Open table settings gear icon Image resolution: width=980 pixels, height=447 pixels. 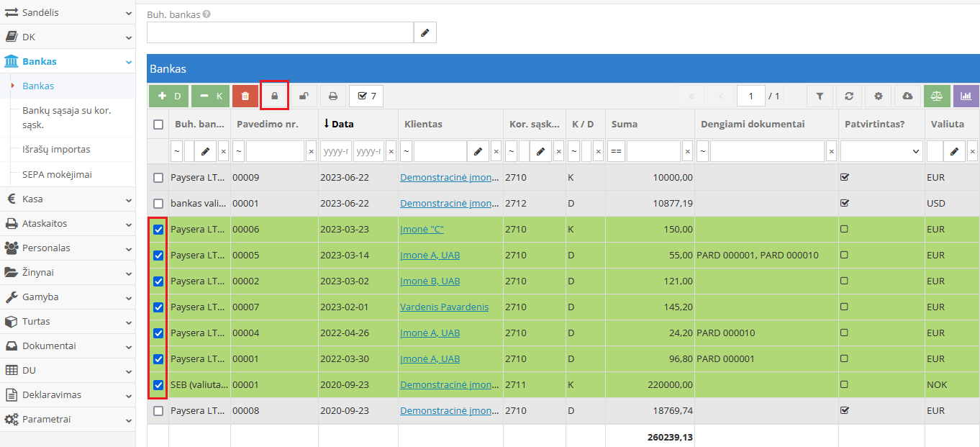click(x=878, y=96)
